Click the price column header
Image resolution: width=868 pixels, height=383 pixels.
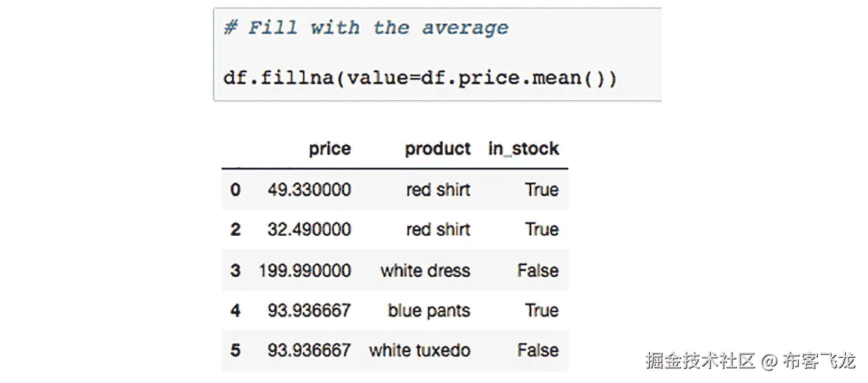pyautogui.click(x=329, y=149)
